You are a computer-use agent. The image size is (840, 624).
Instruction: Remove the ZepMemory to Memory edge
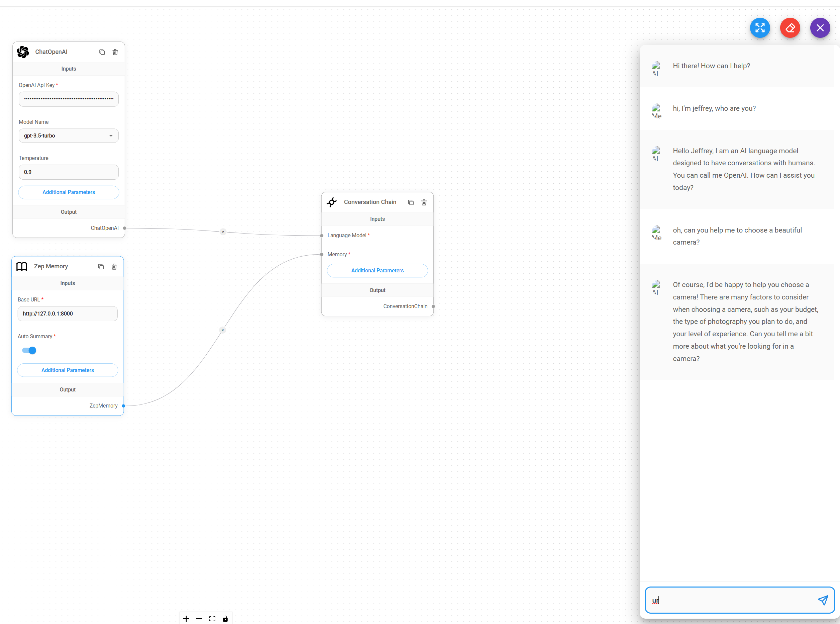tap(223, 330)
